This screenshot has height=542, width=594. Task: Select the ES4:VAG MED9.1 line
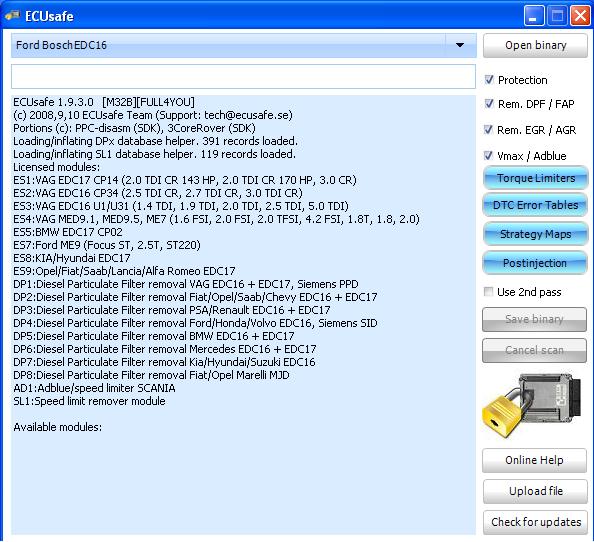tap(216, 219)
